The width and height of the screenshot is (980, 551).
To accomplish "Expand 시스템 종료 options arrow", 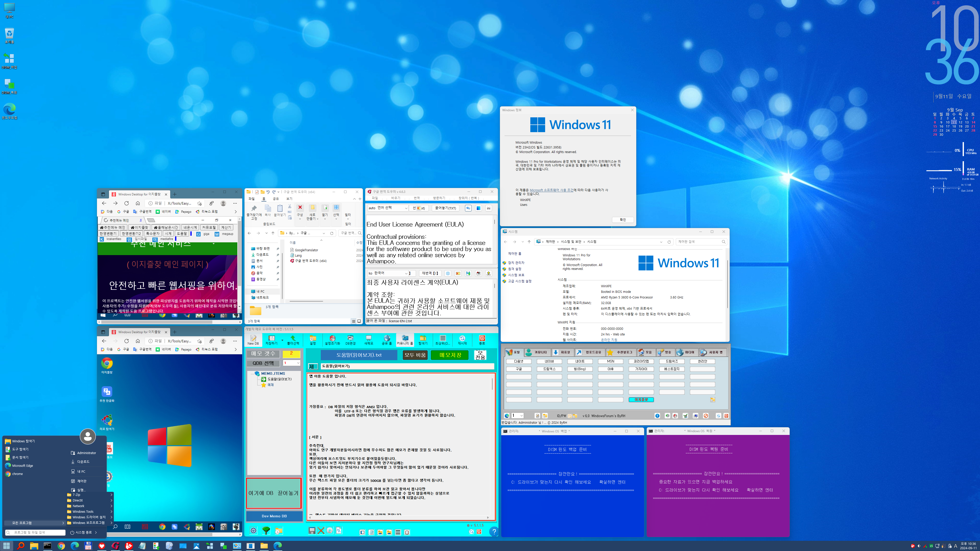I will (96, 532).
